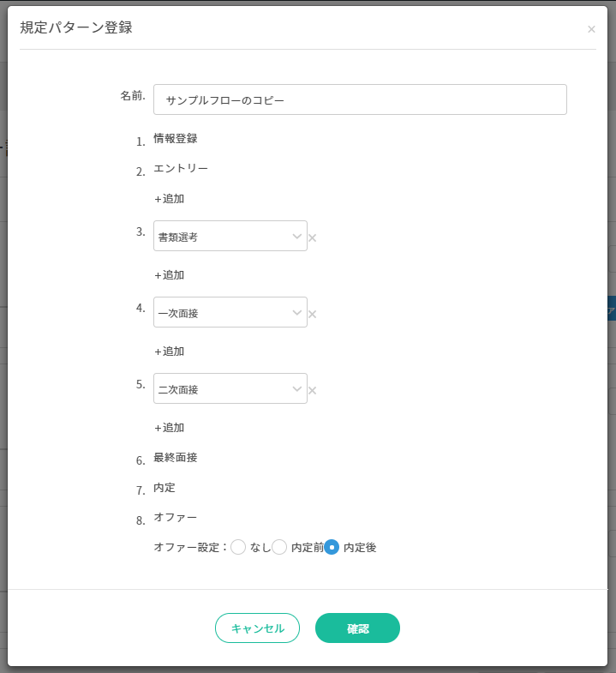Close the 規定パターン登録 dialog
This screenshot has width=616, height=673.
[x=591, y=29]
